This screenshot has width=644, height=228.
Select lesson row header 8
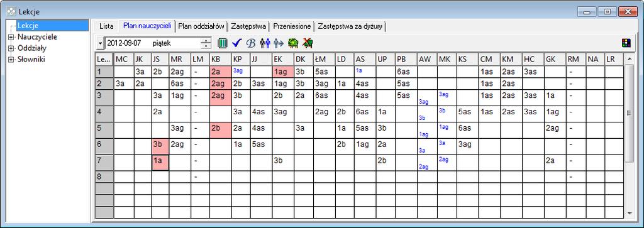104,176
